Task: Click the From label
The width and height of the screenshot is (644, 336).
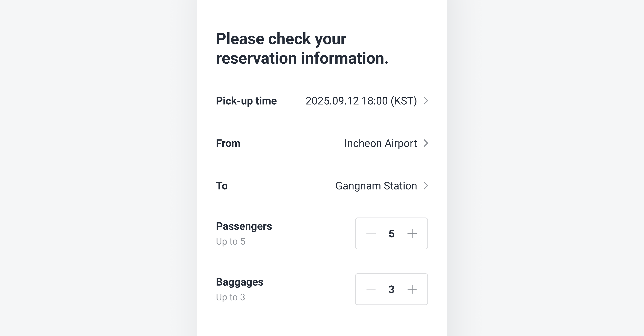Action: [228, 144]
